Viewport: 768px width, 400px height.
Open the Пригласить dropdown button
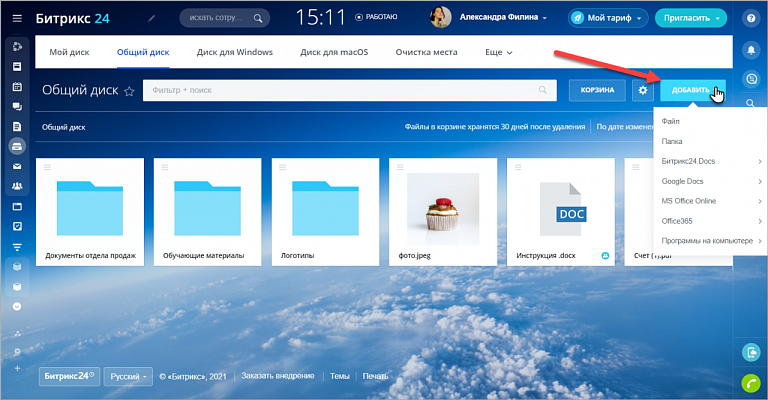point(691,18)
